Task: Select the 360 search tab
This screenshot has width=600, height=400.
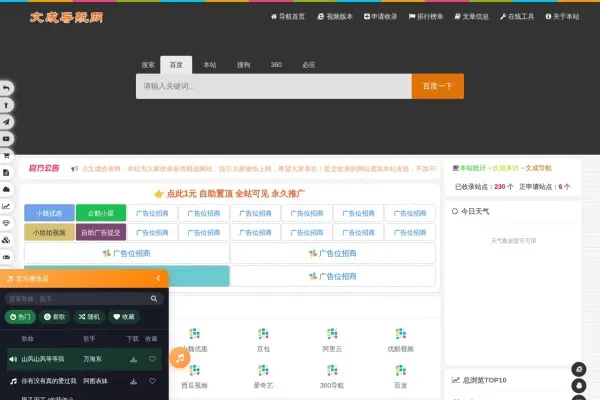Action: click(x=276, y=65)
